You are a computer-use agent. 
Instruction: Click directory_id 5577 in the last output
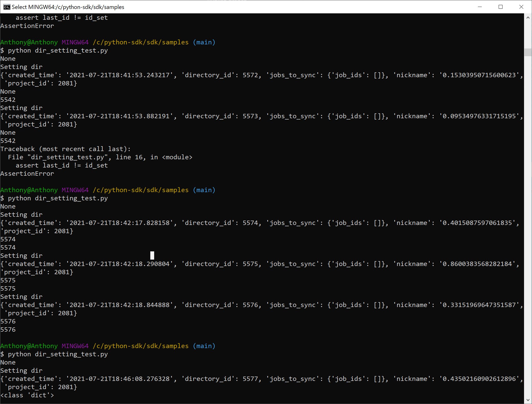coord(250,379)
